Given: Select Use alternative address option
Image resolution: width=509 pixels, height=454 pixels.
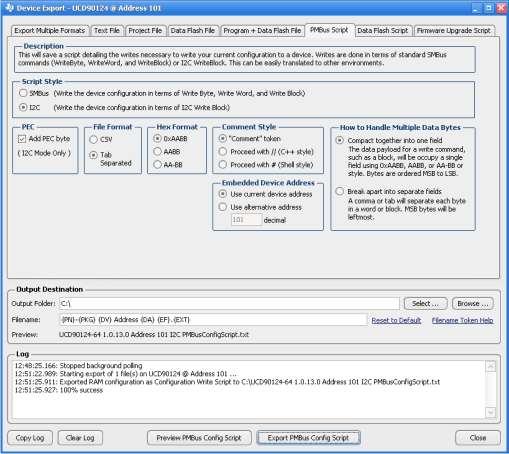Looking at the screenshot, I should pos(223,207).
